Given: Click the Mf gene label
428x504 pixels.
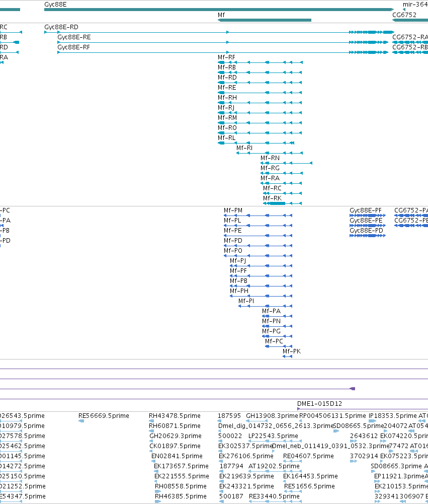Looking at the screenshot, I should tap(221, 15).
